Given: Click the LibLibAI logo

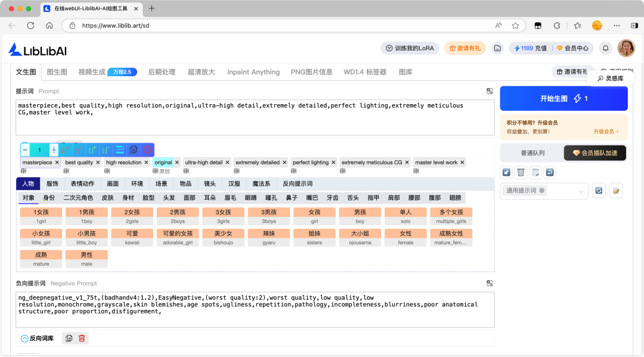Looking at the screenshot, I should click(x=38, y=50).
